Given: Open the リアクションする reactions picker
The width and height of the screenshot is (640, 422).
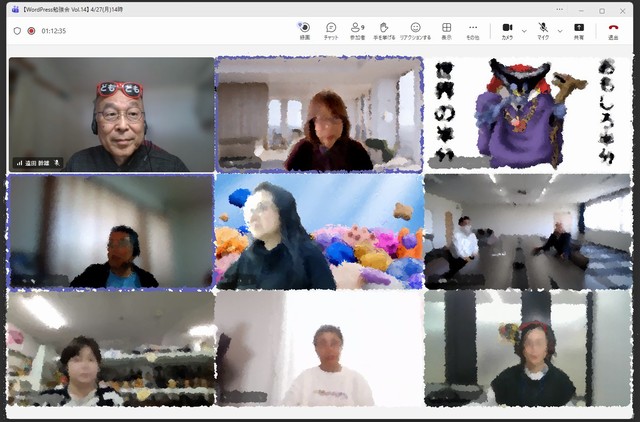Looking at the screenshot, I should coord(415,30).
